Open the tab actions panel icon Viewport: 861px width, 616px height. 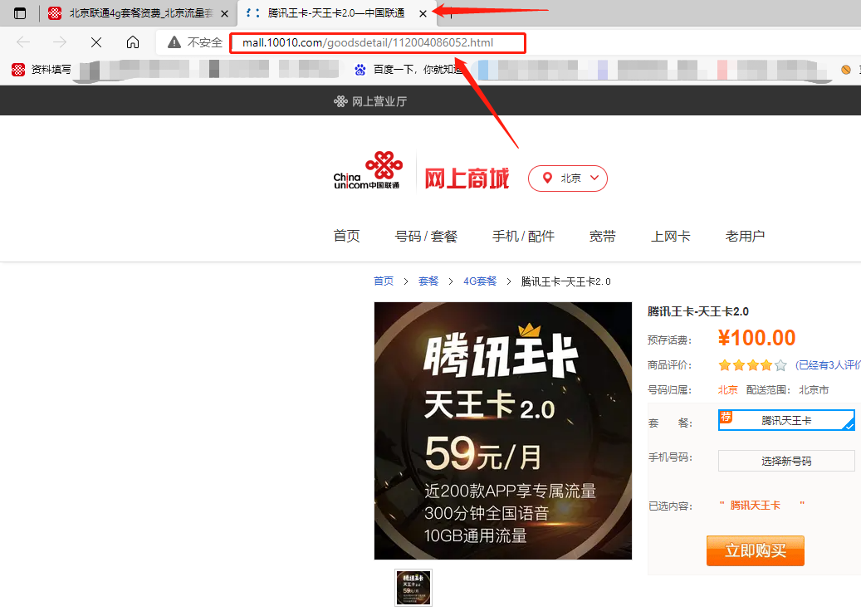click(x=20, y=13)
